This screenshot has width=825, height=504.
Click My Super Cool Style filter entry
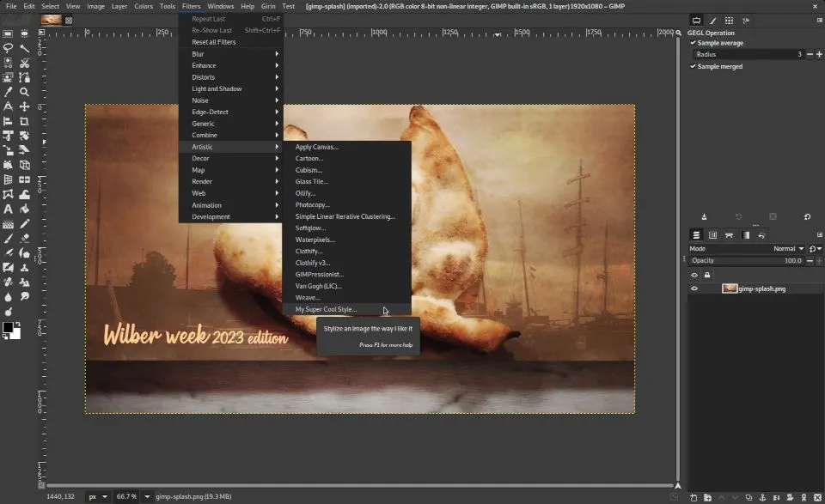click(326, 308)
